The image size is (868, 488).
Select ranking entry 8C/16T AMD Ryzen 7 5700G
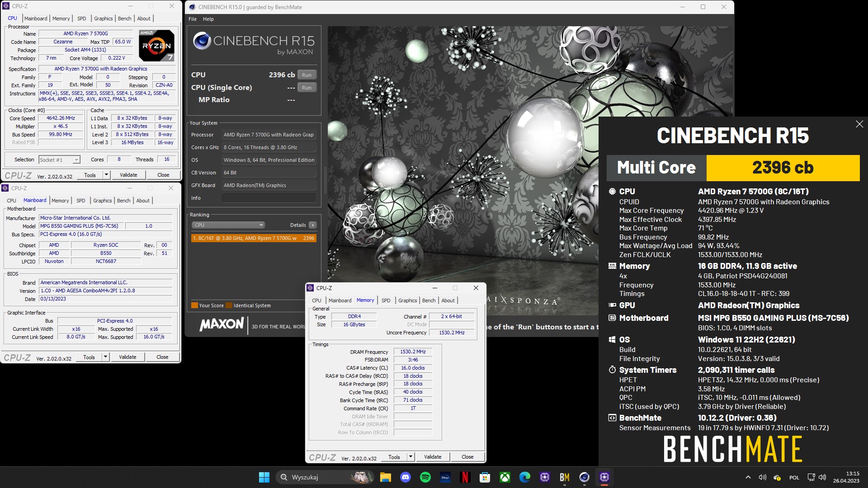pos(254,238)
